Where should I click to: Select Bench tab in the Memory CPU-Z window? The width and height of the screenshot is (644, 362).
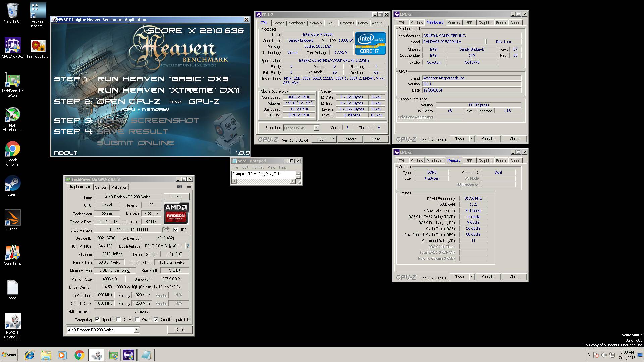tap(501, 161)
